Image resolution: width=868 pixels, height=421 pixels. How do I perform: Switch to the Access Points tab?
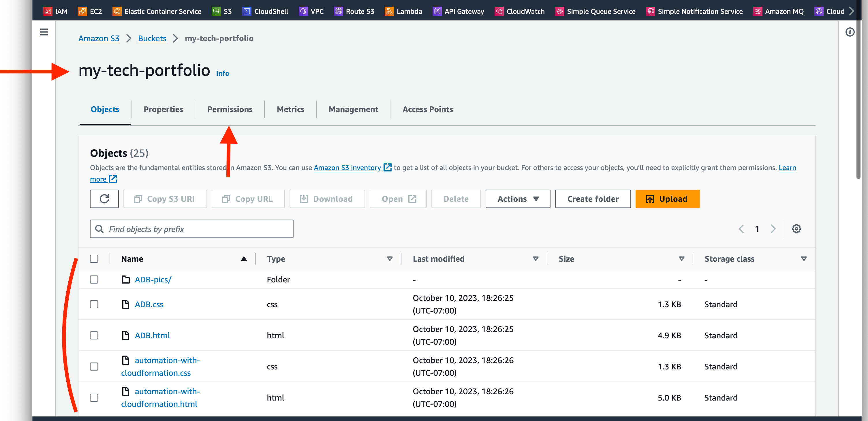coord(428,109)
